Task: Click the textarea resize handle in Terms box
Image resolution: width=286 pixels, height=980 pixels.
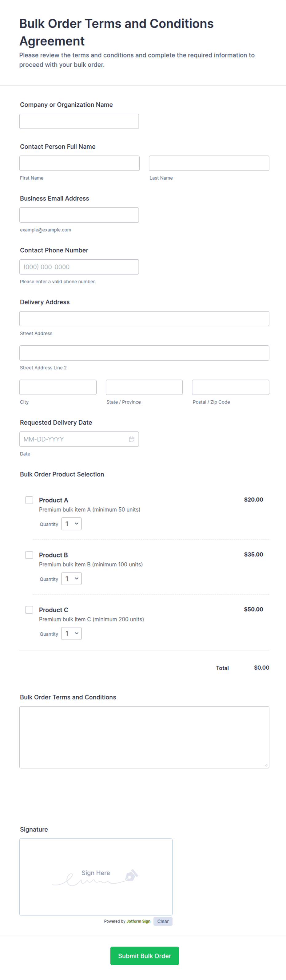Action: coord(266,765)
